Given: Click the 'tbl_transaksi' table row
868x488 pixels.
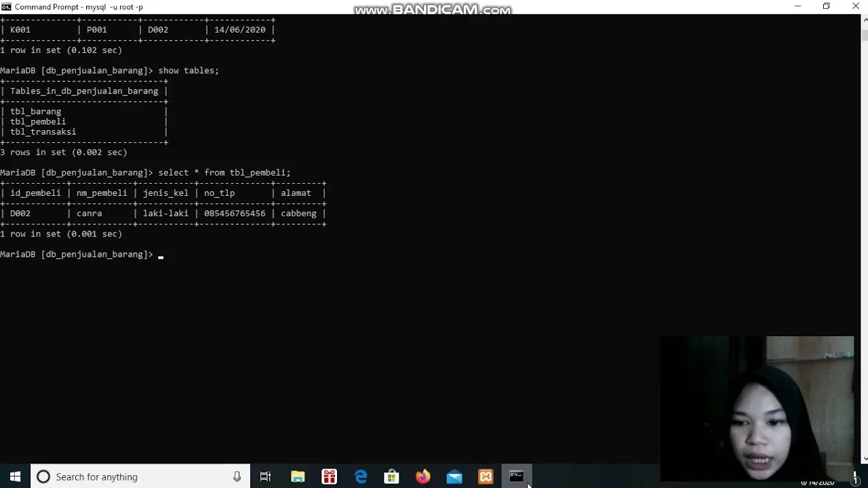Looking at the screenshot, I should point(43,131).
